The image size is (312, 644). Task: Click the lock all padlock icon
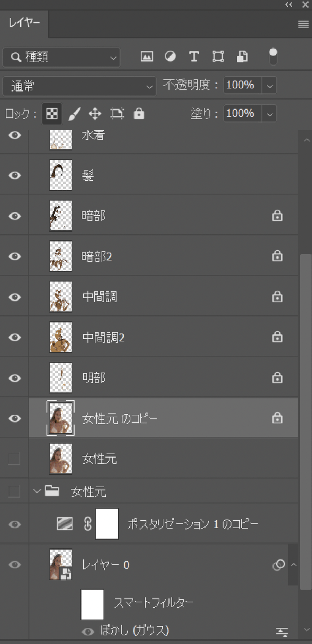[139, 113]
